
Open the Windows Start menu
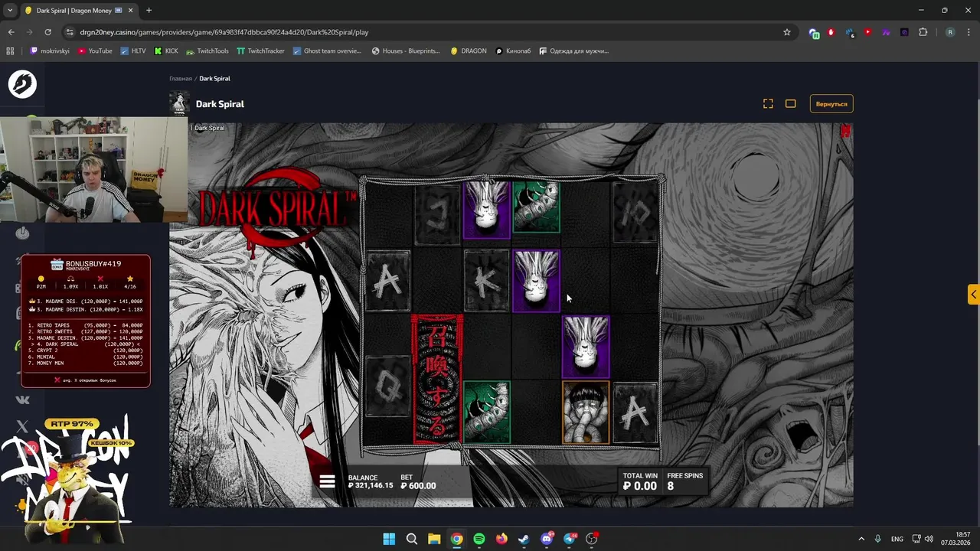(x=389, y=539)
